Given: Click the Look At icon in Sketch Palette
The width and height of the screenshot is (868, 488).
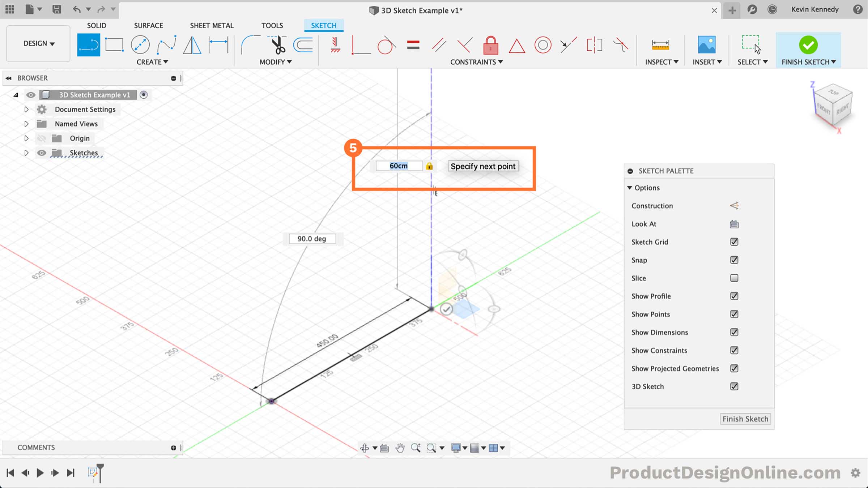Looking at the screenshot, I should pyautogui.click(x=734, y=223).
